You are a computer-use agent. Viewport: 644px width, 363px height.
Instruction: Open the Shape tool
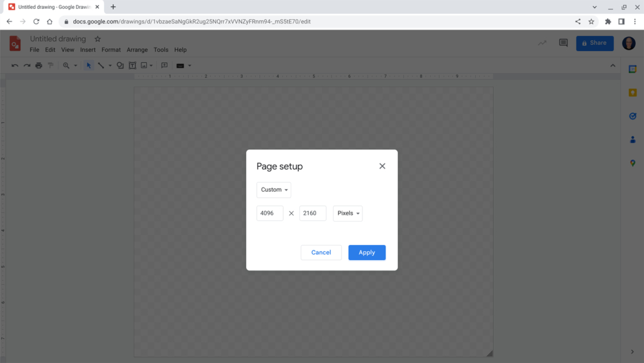tap(120, 65)
